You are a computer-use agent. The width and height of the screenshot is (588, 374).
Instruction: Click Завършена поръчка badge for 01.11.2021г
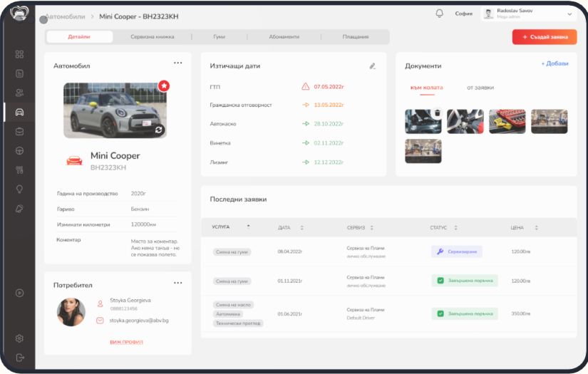tap(465, 280)
